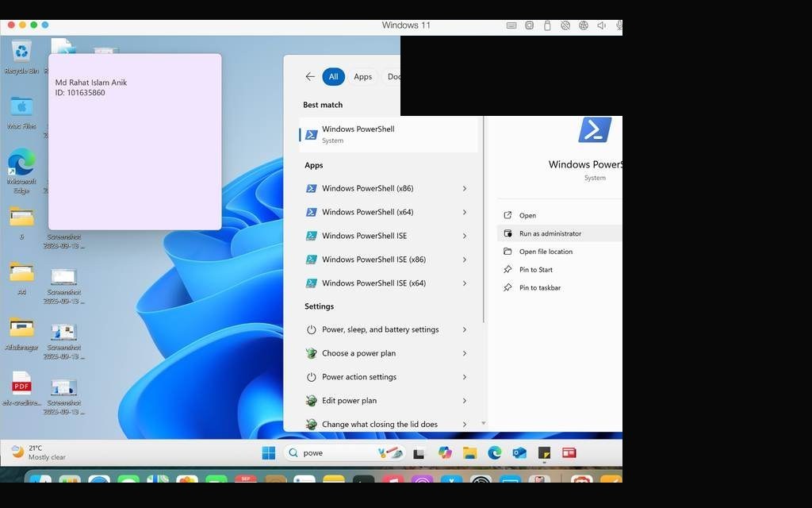The image size is (812, 508).
Task: Click the search results vertical scrollbar thumb
Action: pos(484,220)
